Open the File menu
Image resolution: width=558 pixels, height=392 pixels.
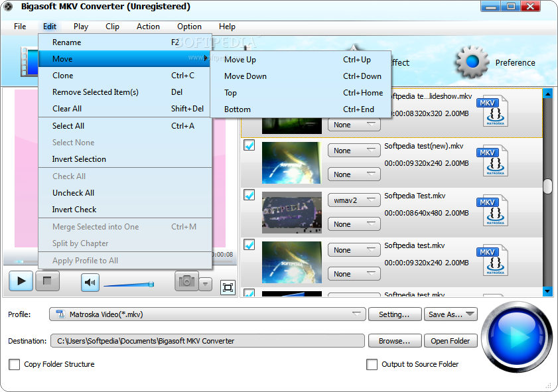pyautogui.click(x=20, y=27)
